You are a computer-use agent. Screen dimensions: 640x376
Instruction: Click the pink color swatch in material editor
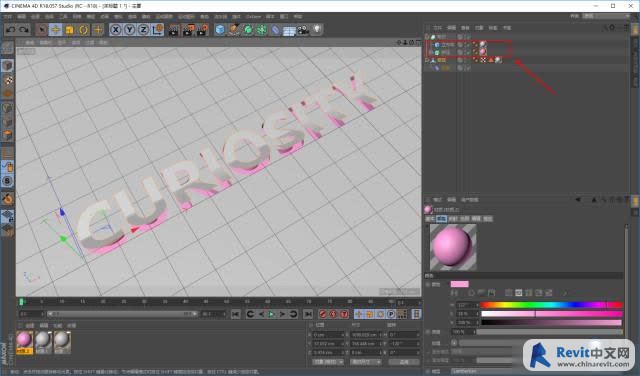pos(460,284)
